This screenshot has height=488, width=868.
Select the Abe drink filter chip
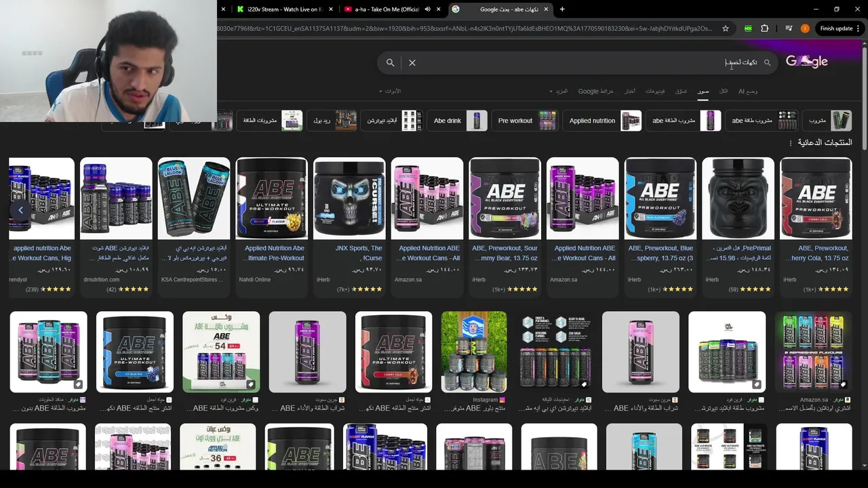tap(457, 121)
